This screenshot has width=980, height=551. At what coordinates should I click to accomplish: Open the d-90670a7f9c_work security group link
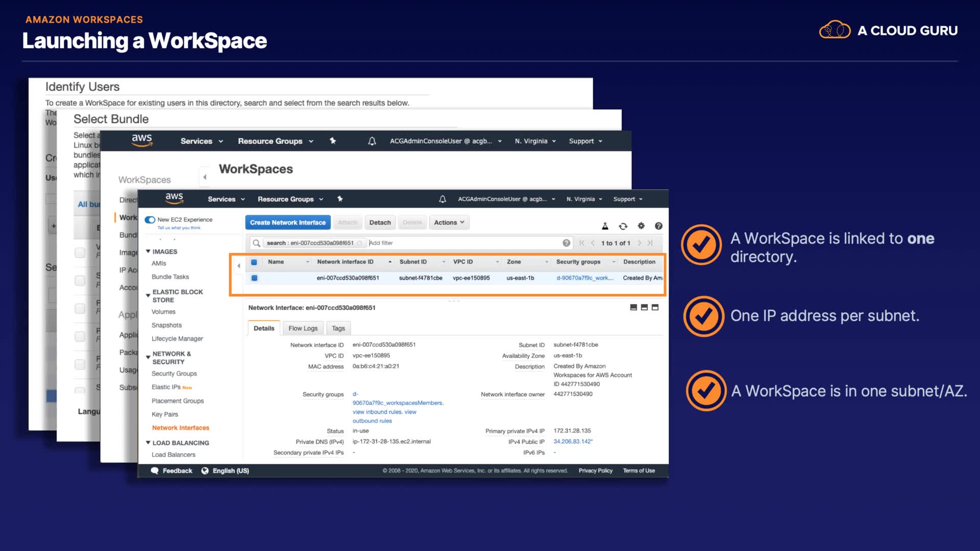point(584,278)
